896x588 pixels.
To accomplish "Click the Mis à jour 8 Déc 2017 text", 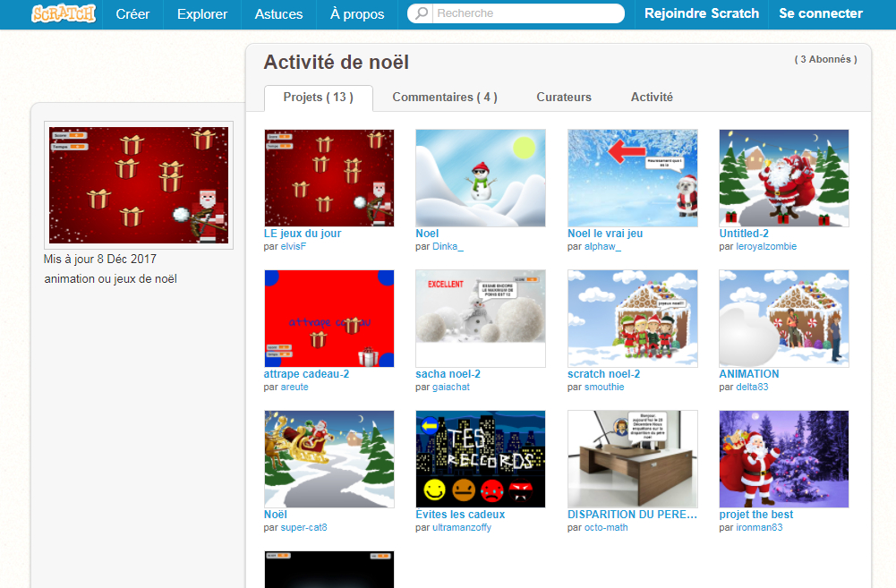I will click(x=100, y=259).
